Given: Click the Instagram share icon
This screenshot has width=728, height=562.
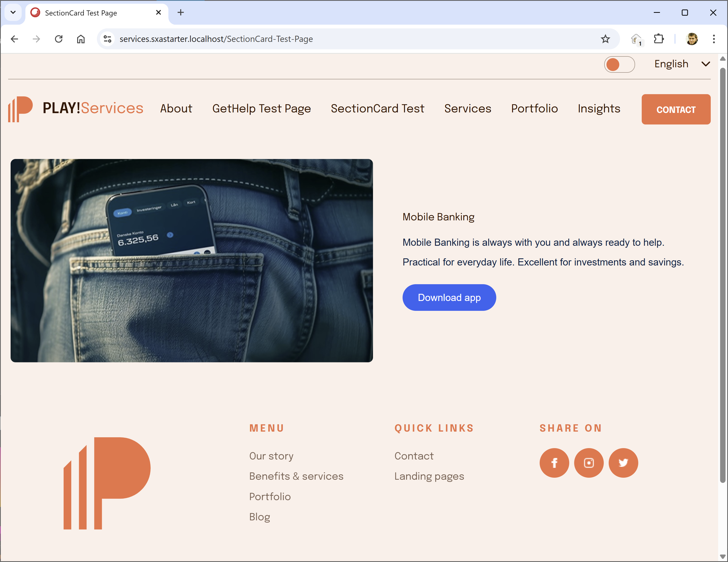Looking at the screenshot, I should pyautogui.click(x=589, y=463).
